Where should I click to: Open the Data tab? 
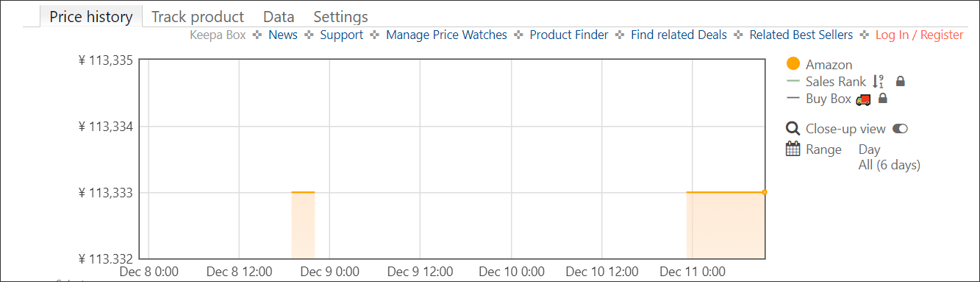279,16
